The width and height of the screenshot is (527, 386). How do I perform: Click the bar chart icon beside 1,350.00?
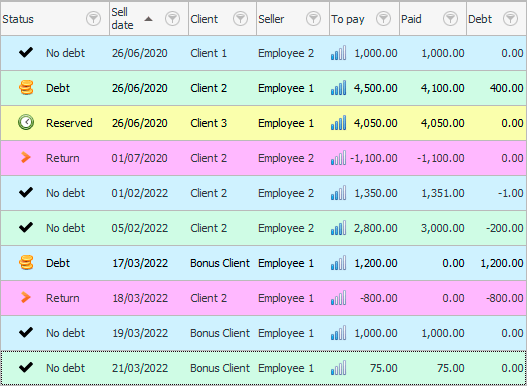point(338,193)
